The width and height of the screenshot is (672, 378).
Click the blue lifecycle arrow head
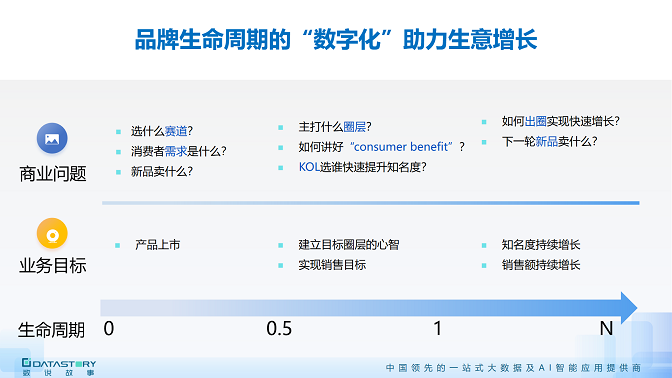[x=629, y=308]
